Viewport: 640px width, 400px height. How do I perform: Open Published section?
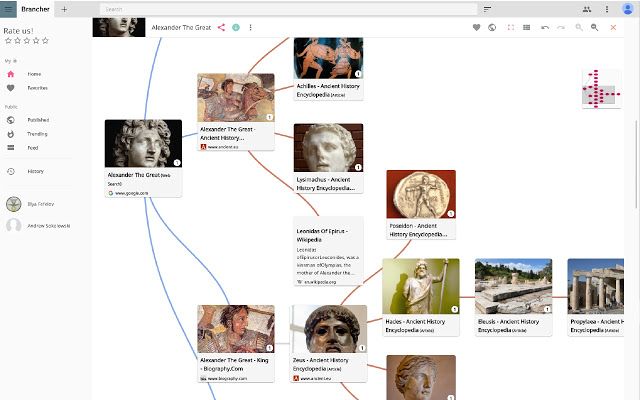pos(39,120)
